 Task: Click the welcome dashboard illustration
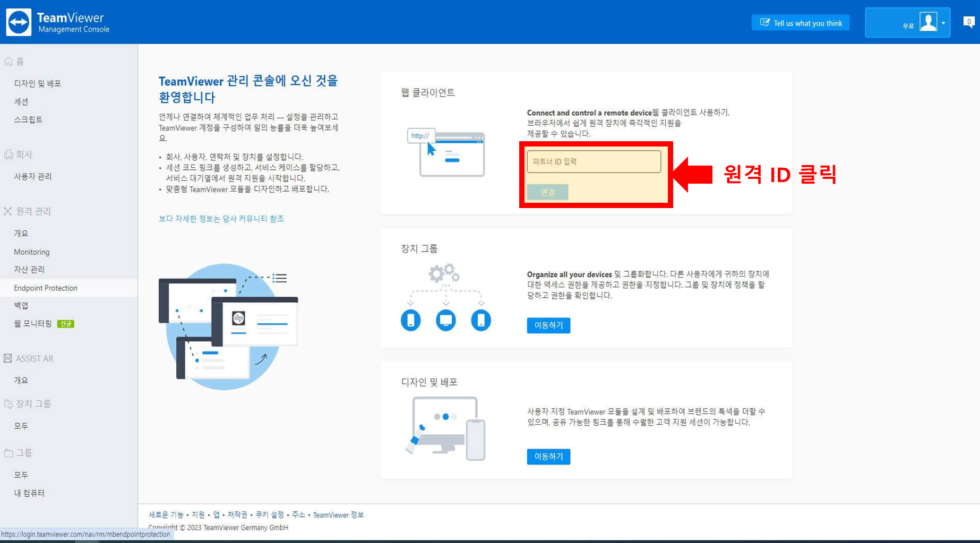(x=228, y=326)
